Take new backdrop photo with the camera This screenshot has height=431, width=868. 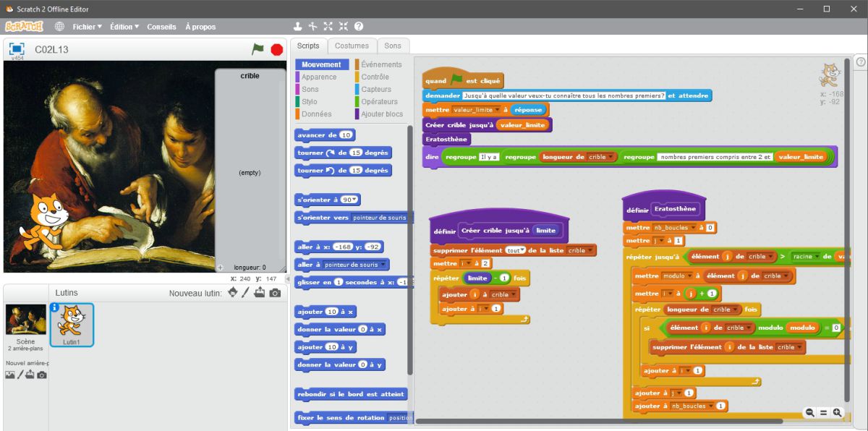coord(42,375)
